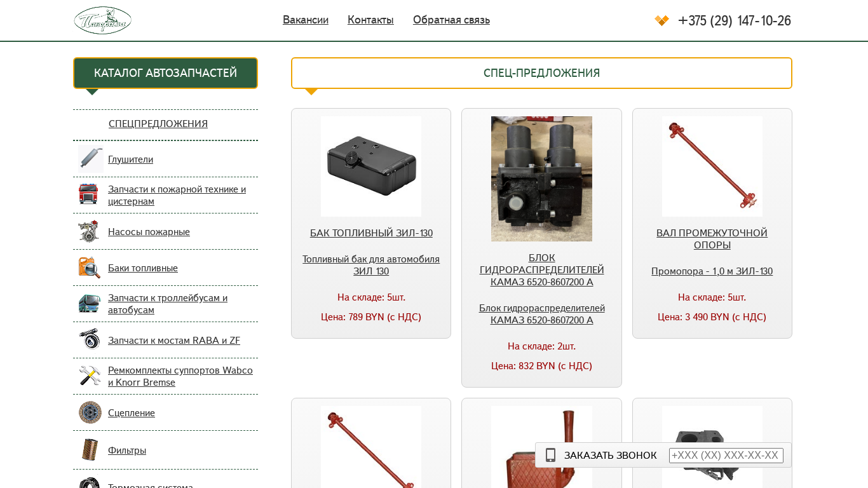Click the ZIL-130 fuel tank product image
Image resolution: width=868 pixels, height=488 pixels.
tap(371, 166)
